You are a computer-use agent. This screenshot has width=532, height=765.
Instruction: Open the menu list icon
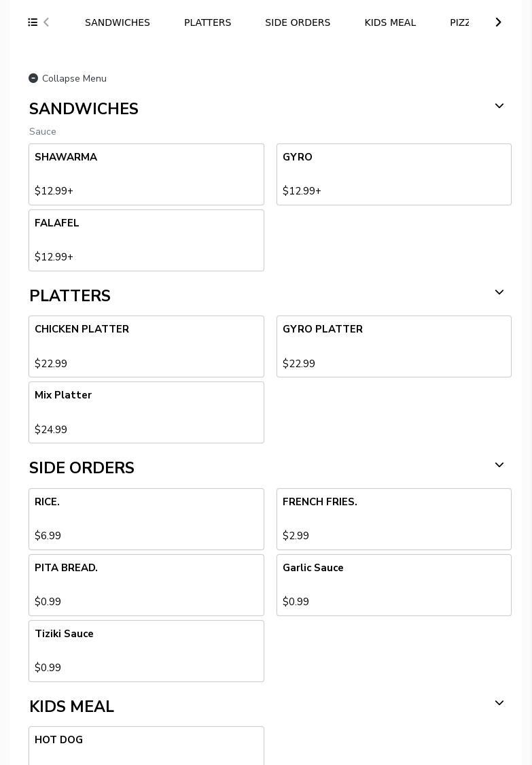[33, 22]
